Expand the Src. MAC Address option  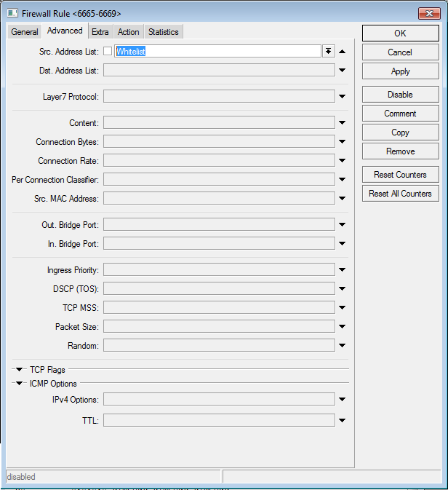click(x=342, y=199)
